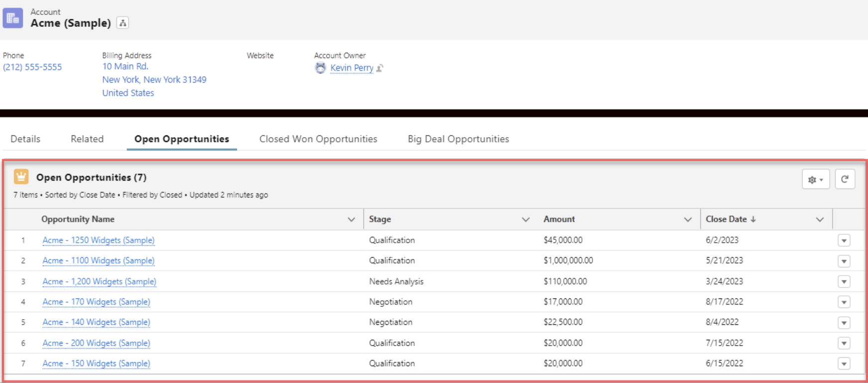The width and height of the screenshot is (868, 383).
Task: Click the Needs Analysis stage cell
Action: pos(396,282)
